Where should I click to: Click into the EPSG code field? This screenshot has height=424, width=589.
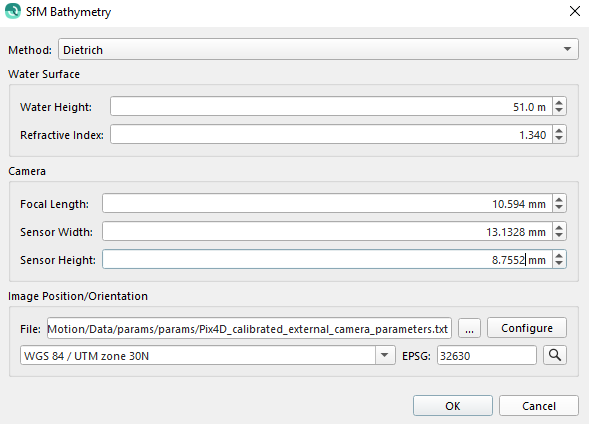click(486, 355)
